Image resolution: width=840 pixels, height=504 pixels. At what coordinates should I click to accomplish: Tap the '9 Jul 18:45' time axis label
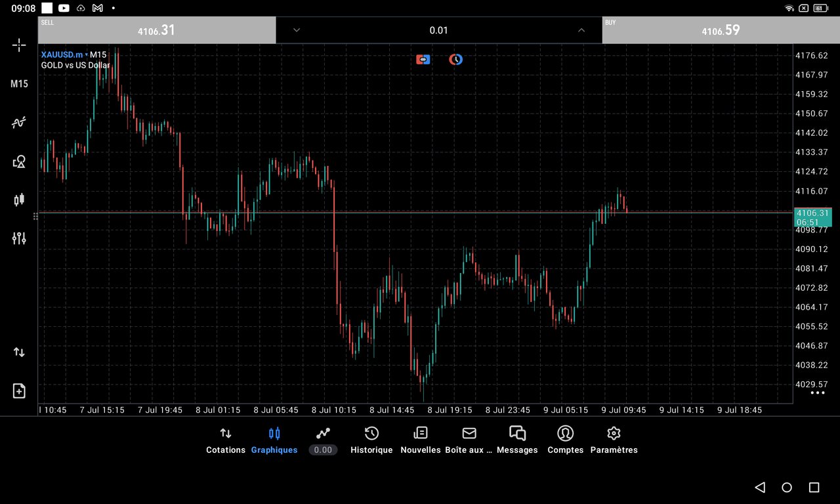point(740,410)
